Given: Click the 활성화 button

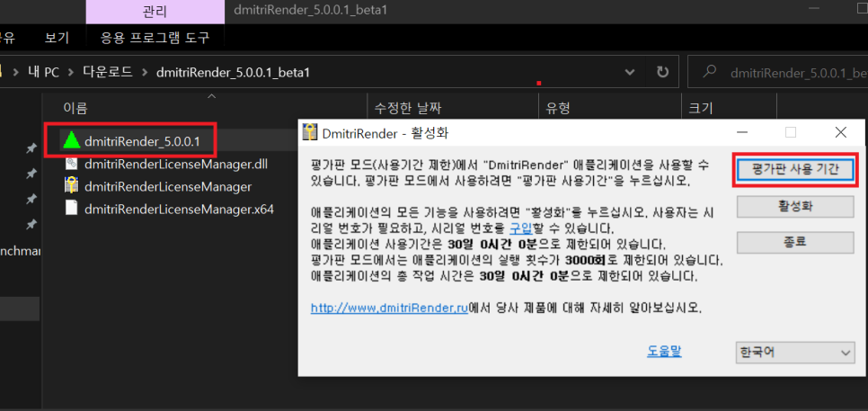Looking at the screenshot, I should tap(795, 207).
